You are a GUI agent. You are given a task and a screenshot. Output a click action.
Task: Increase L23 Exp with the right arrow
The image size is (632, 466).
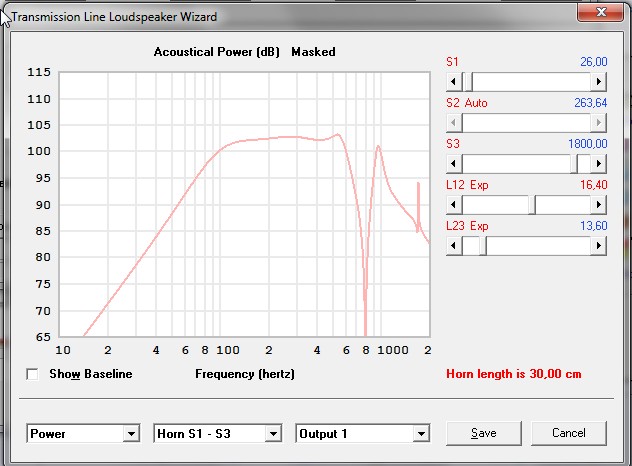599,245
